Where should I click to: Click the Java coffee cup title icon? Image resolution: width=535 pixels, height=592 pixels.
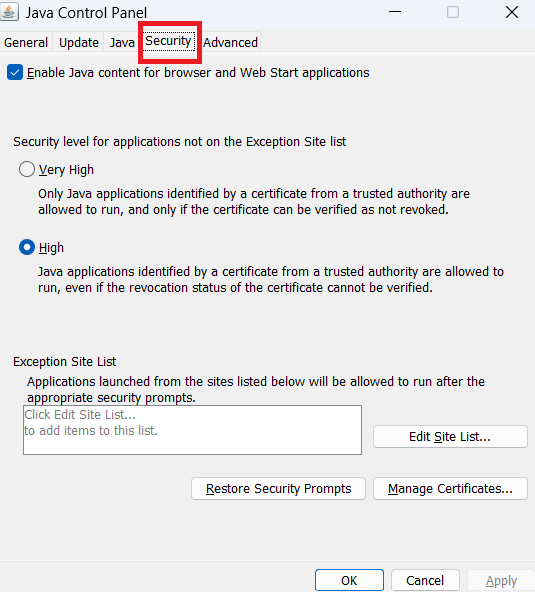tap(9, 12)
